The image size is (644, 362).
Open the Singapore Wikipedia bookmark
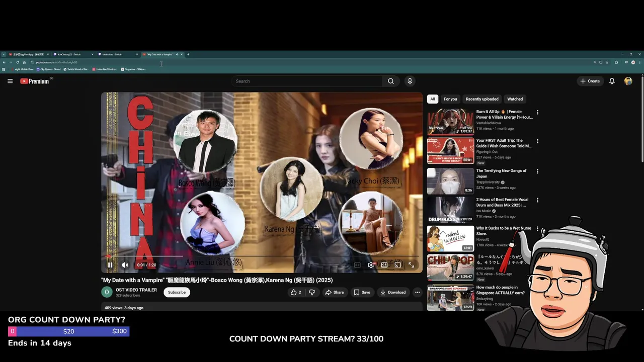point(133,69)
